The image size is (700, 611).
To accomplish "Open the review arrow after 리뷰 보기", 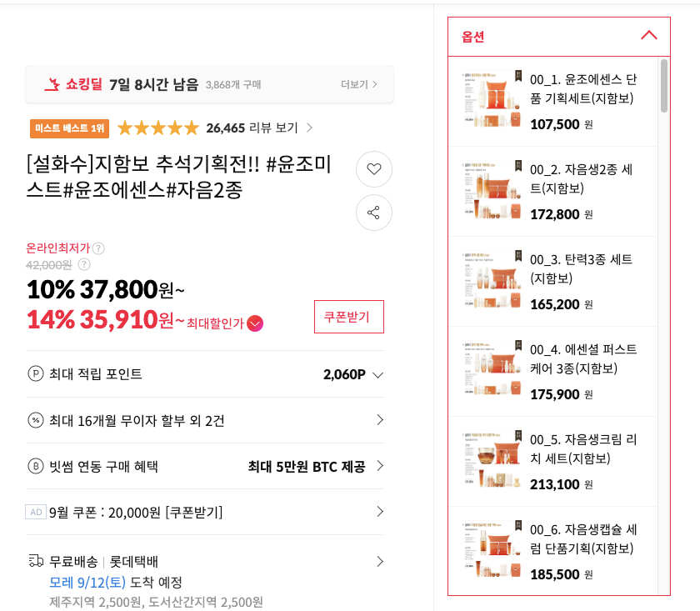I will point(309,128).
